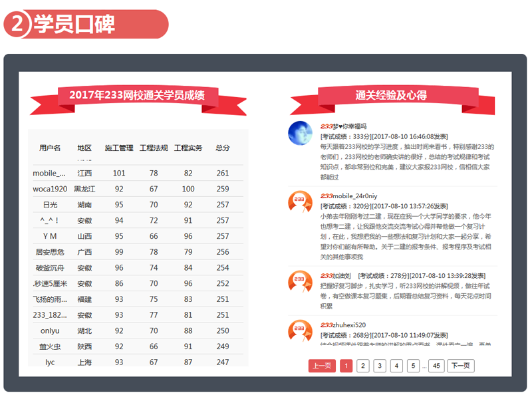
Task: Click the Y M username cell
Action: pos(50,236)
